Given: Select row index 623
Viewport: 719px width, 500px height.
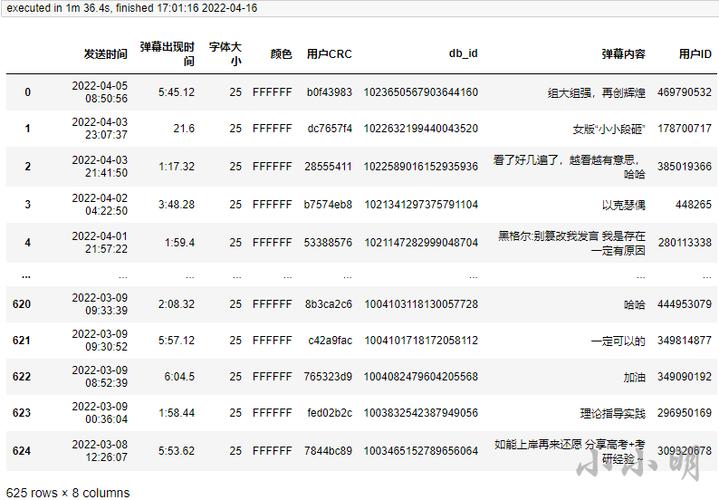Looking at the screenshot, I should point(22,412).
